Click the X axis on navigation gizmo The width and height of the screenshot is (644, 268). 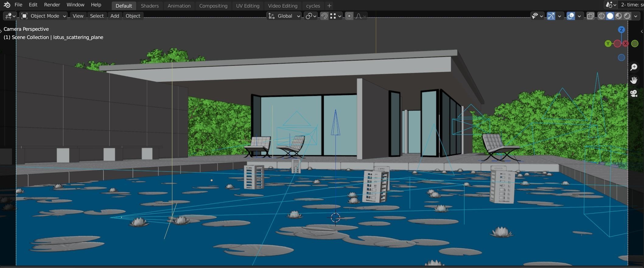point(625,44)
